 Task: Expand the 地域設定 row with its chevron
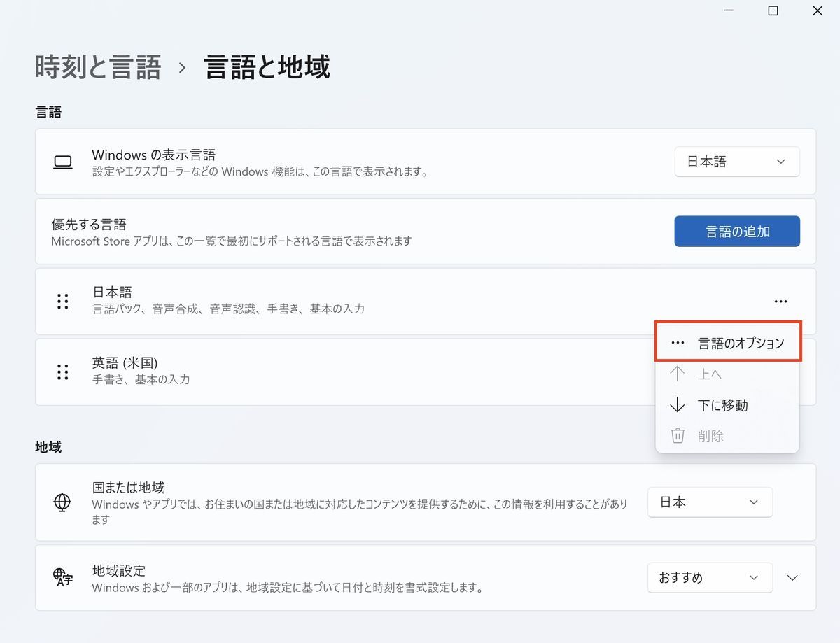[x=792, y=577]
